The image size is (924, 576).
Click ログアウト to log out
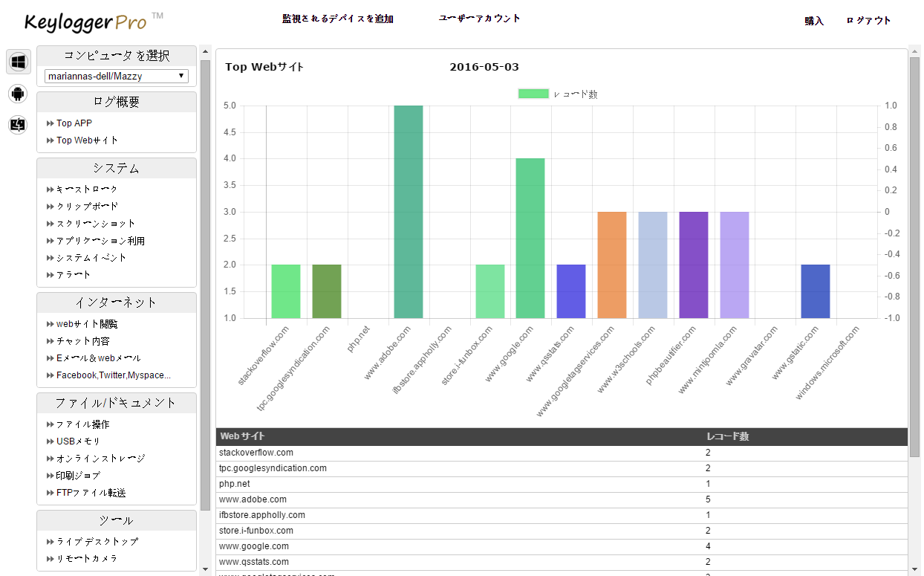[x=868, y=21]
